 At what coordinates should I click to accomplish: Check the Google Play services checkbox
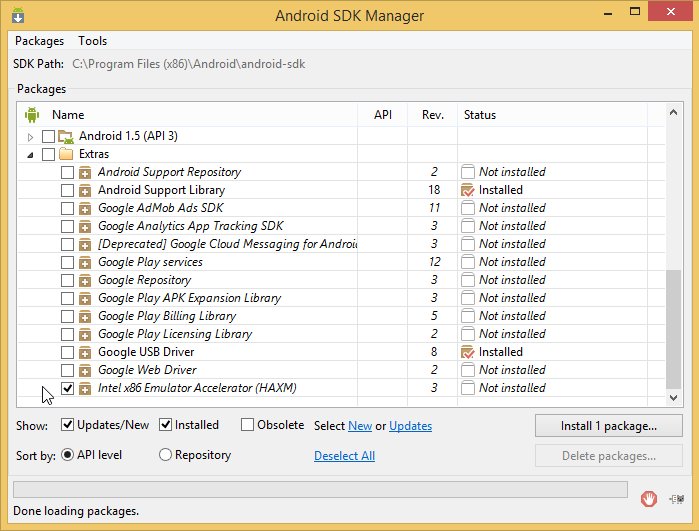[67, 262]
